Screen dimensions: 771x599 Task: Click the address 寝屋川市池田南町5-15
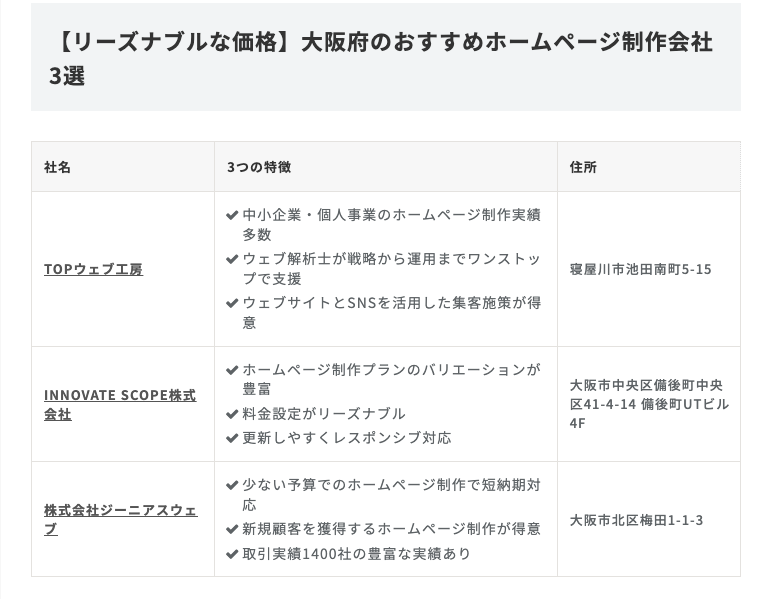pyautogui.click(x=640, y=269)
